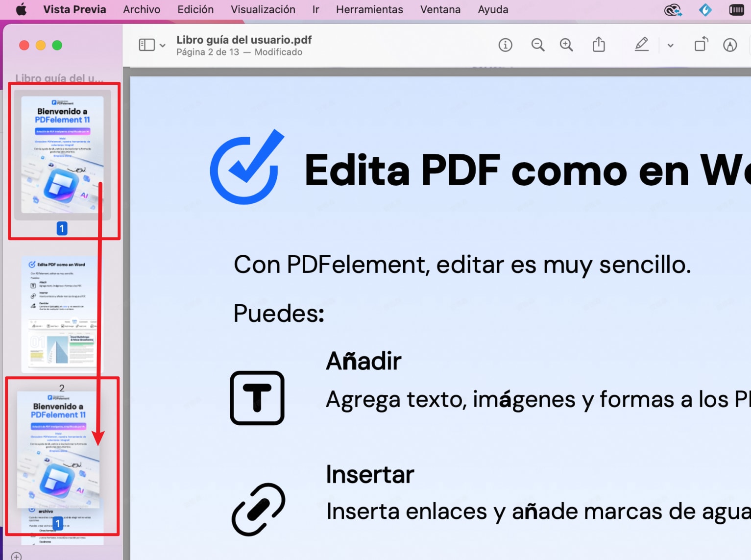Click the teal diamond icon in the menu bar
This screenshot has height=560, width=751.
click(x=704, y=9)
